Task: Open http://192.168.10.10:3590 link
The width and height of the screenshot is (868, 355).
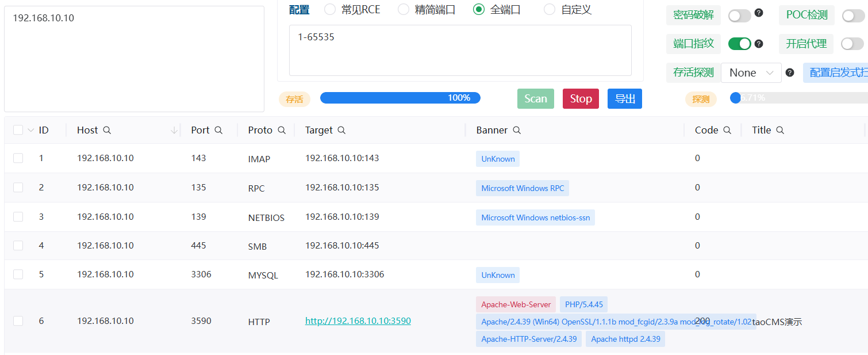Action: click(358, 321)
